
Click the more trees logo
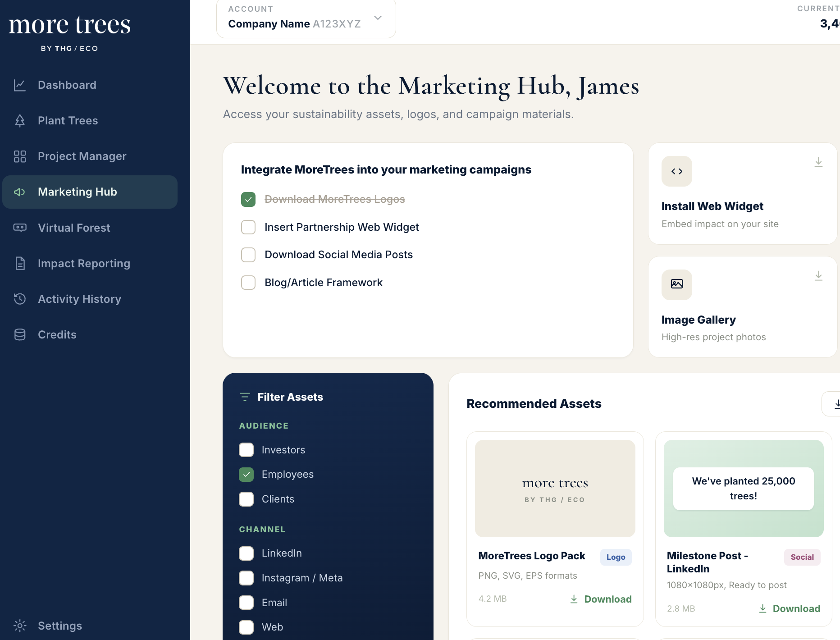click(69, 32)
